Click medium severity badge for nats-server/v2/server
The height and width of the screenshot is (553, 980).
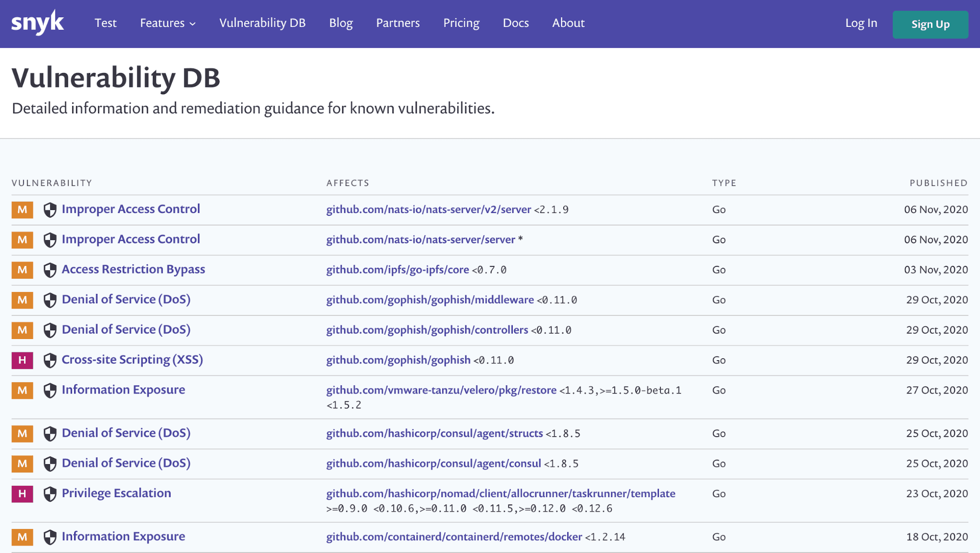[x=23, y=210]
